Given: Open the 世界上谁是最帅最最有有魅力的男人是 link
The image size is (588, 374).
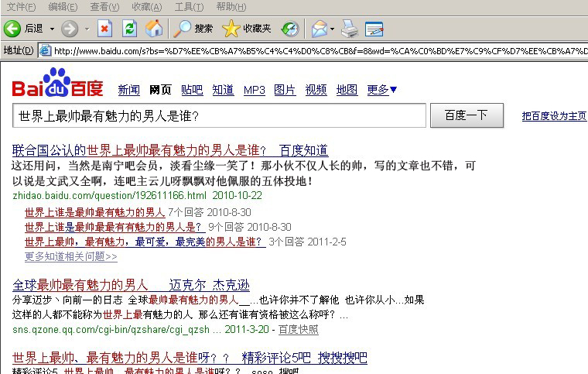Looking at the screenshot, I should (115, 227).
